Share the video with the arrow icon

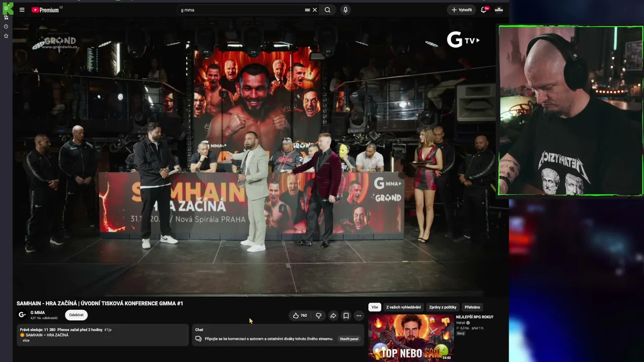pyautogui.click(x=333, y=316)
